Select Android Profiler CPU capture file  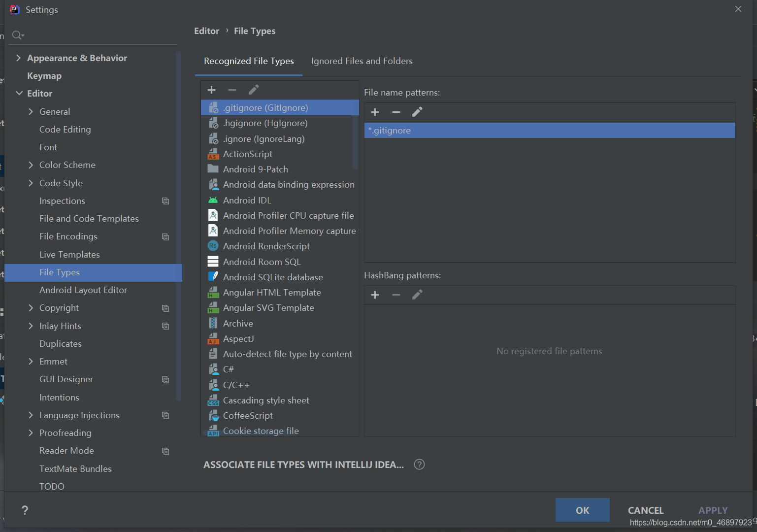pos(280,216)
